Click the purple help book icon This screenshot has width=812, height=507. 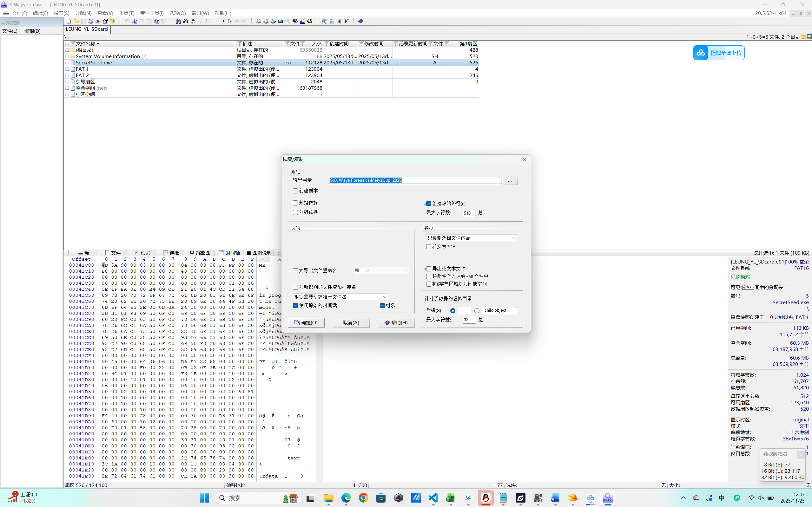(x=361, y=21)
